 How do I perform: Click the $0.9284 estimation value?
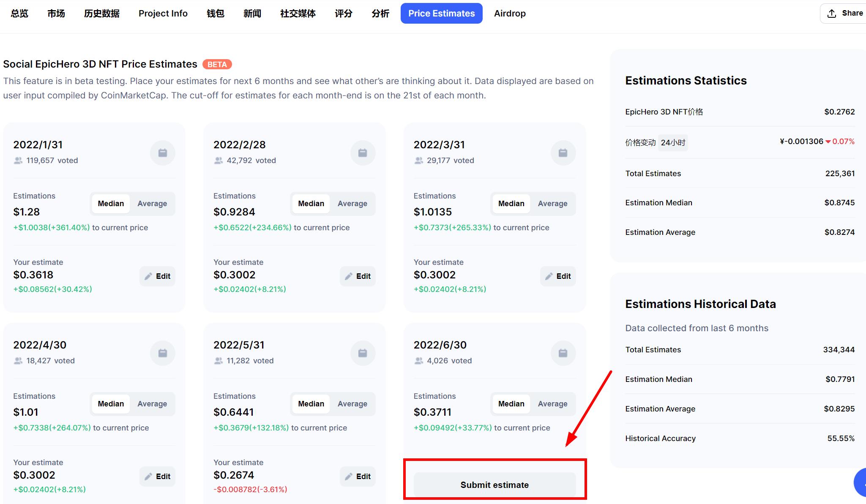pos(234,212)
